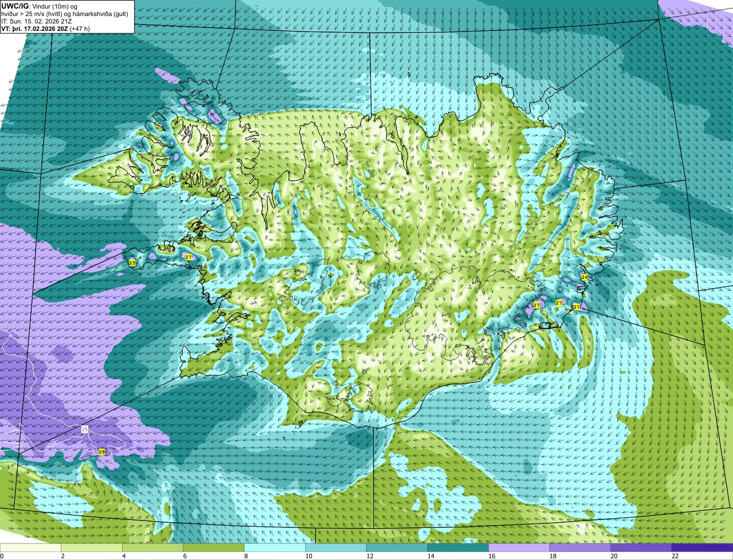The width and height of the screenshot is (733, 560).
Task: Click the legend tick label 22
Action: (x=675, y=556)
